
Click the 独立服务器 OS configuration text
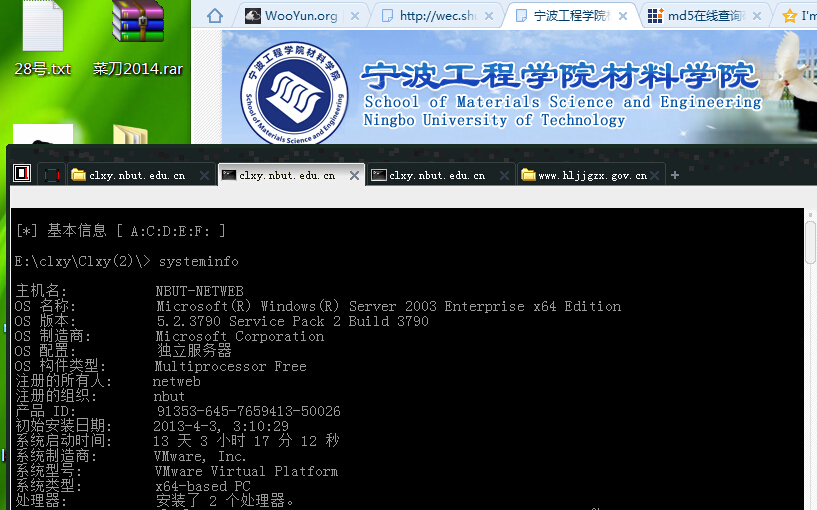(x=194, y=351)
